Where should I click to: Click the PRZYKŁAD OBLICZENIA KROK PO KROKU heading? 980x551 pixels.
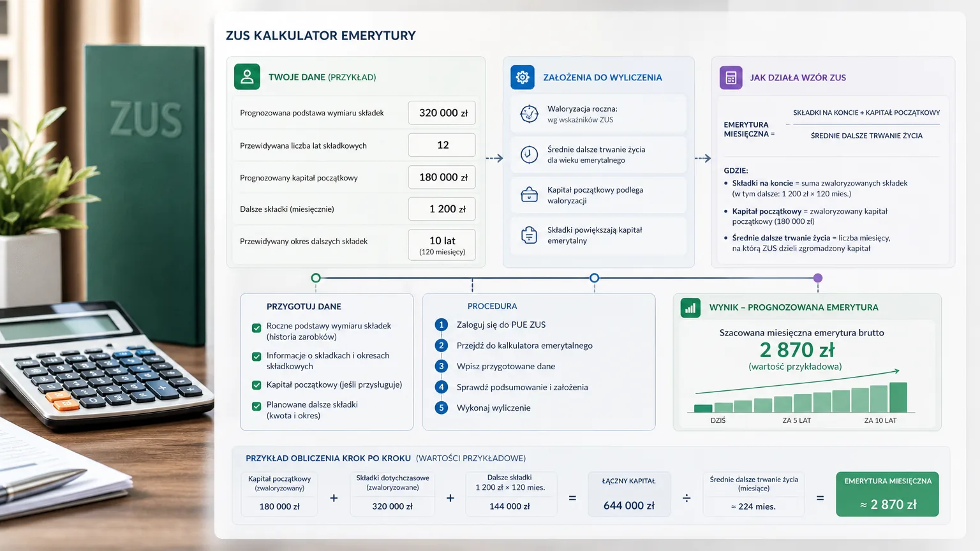[x=329, y=459]
